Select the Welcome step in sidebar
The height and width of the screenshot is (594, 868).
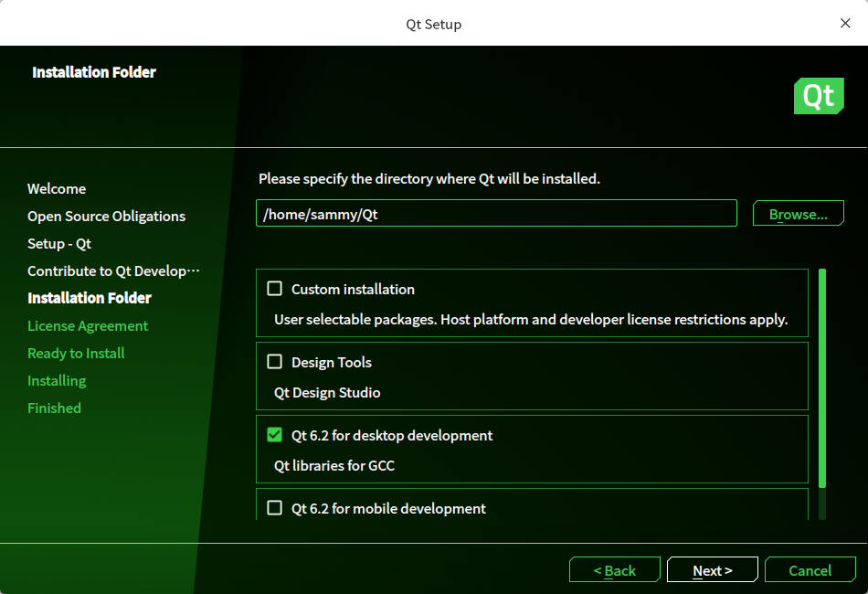point(57,189)
